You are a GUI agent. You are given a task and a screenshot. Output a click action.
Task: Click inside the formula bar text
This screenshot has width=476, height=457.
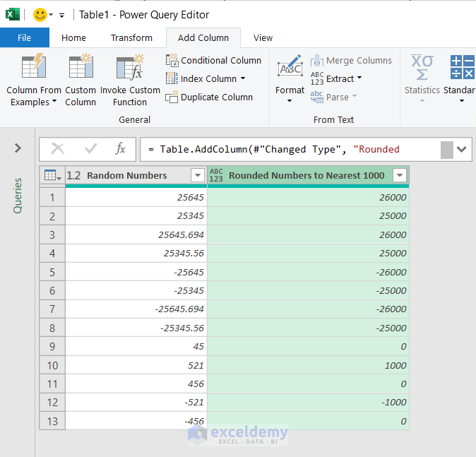click(282, 149)
